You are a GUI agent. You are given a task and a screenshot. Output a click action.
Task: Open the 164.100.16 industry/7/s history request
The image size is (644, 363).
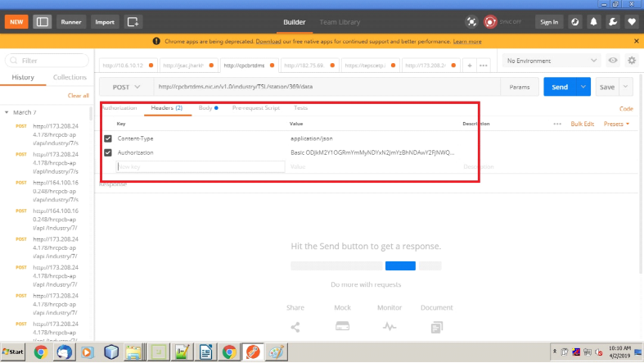56,191
